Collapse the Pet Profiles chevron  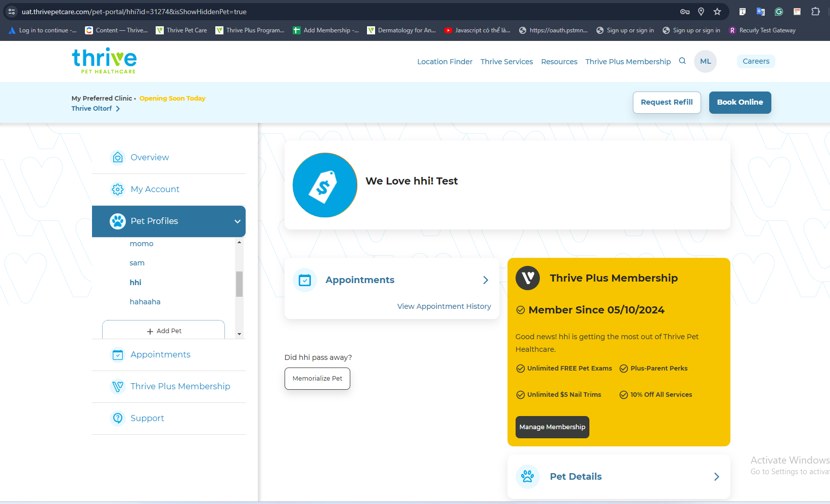(x=238, y=221)
